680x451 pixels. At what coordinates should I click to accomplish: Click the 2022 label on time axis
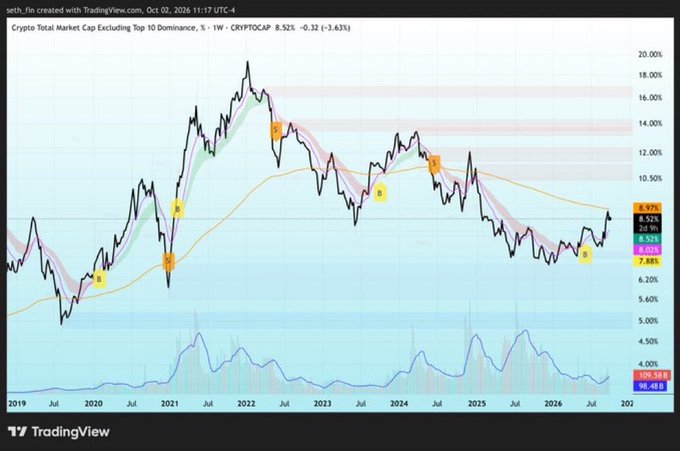(246, 403)
